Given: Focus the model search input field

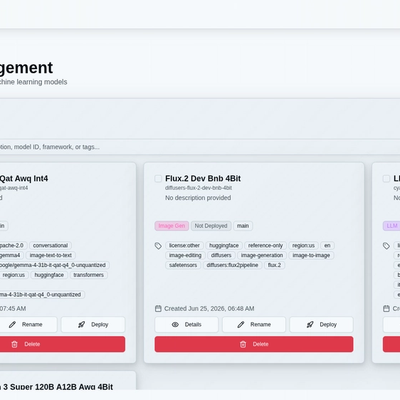Looking at the screenshot, I should (200, 147).
